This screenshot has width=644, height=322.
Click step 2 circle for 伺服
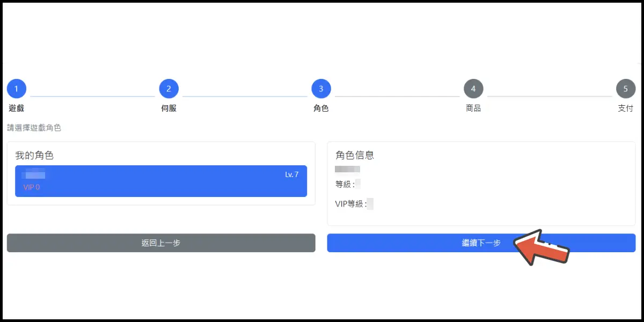(169, 89)
